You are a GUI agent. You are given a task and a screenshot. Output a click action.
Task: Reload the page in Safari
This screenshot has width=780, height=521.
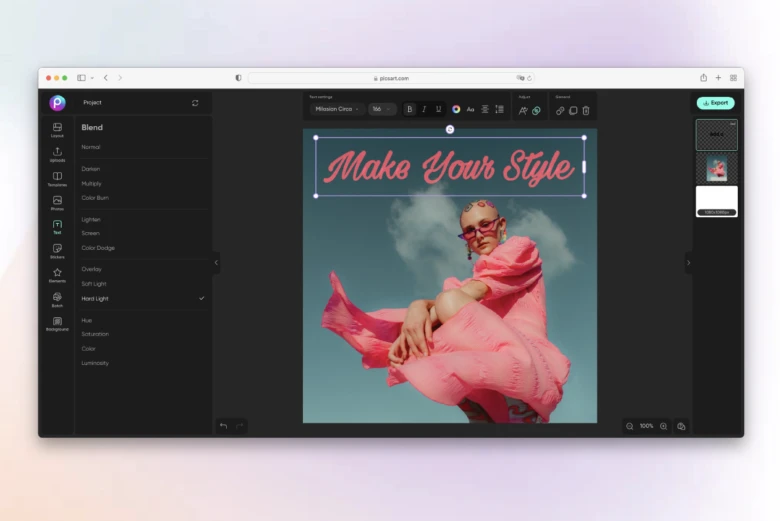point(529,78)
